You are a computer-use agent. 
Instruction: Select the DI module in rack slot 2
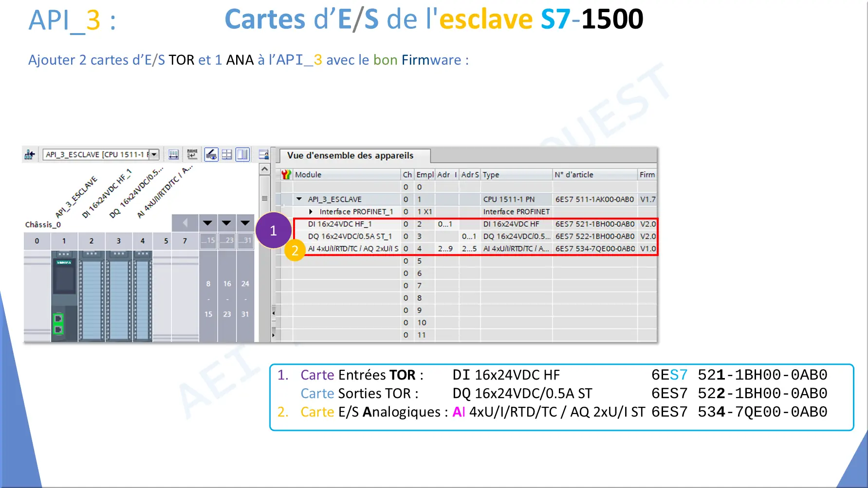coord(92,296)
